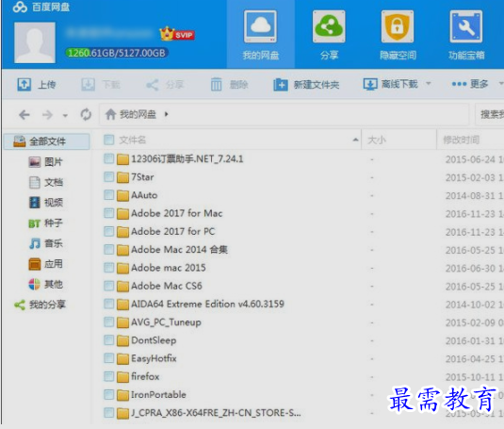Check the Adobe 2017 for Mac checkbox
This screenshot has width=504, height=429.
click(109, 213)
